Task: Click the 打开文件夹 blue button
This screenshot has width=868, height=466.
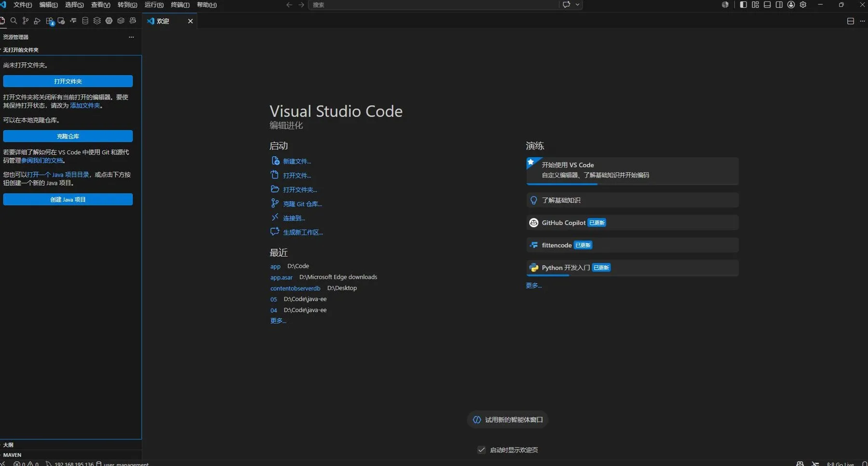Action: point(68,81)
